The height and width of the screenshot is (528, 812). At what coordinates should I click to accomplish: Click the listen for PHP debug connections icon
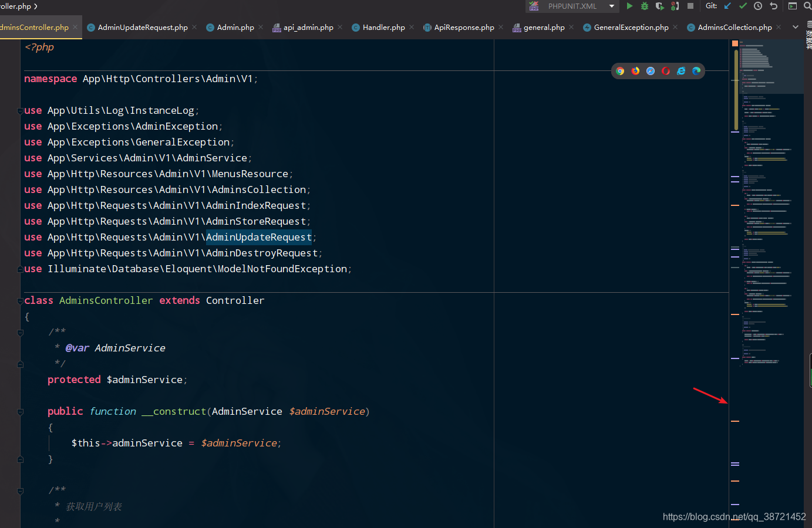(675, 6)
